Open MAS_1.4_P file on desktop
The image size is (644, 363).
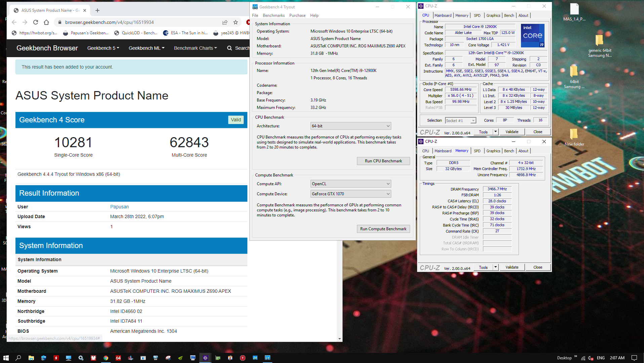coord(574,12)
